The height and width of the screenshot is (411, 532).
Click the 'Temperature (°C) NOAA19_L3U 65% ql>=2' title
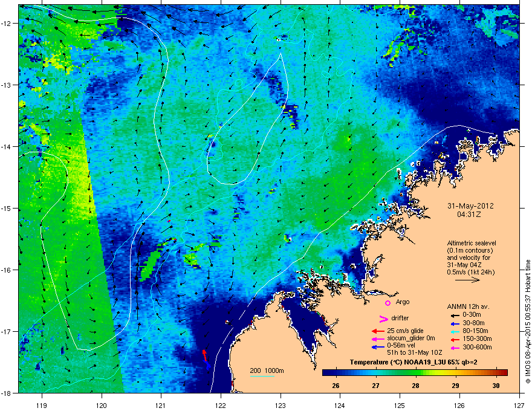coord(414,362)
